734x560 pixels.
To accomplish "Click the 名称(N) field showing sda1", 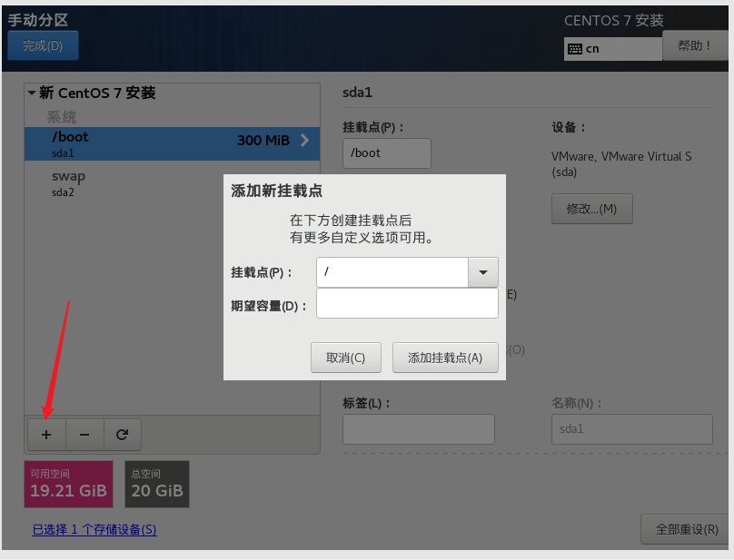I will [x=632, y=429].
